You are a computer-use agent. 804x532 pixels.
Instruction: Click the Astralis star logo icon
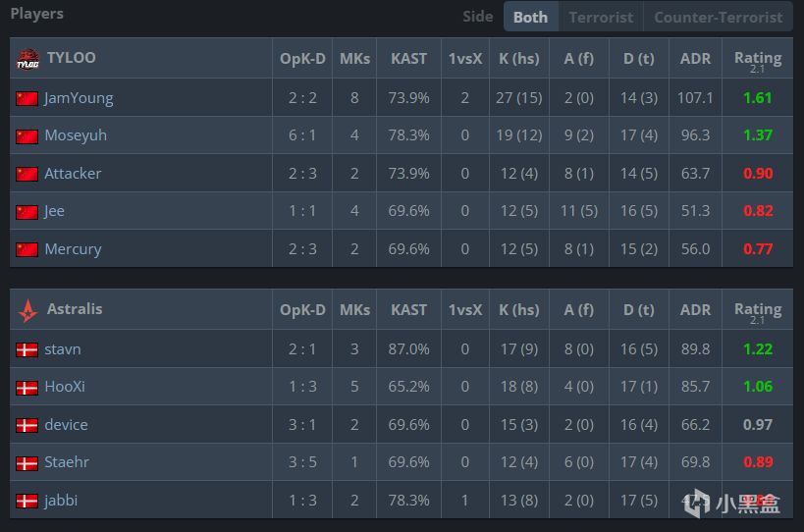pos(27,310)
